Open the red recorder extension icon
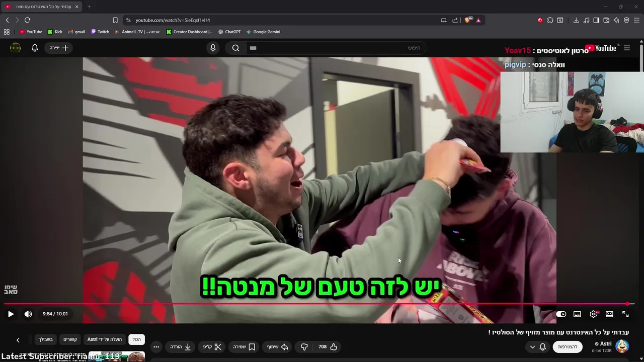The width and height of the screenshot is (644, 362). tap(540, 20)
